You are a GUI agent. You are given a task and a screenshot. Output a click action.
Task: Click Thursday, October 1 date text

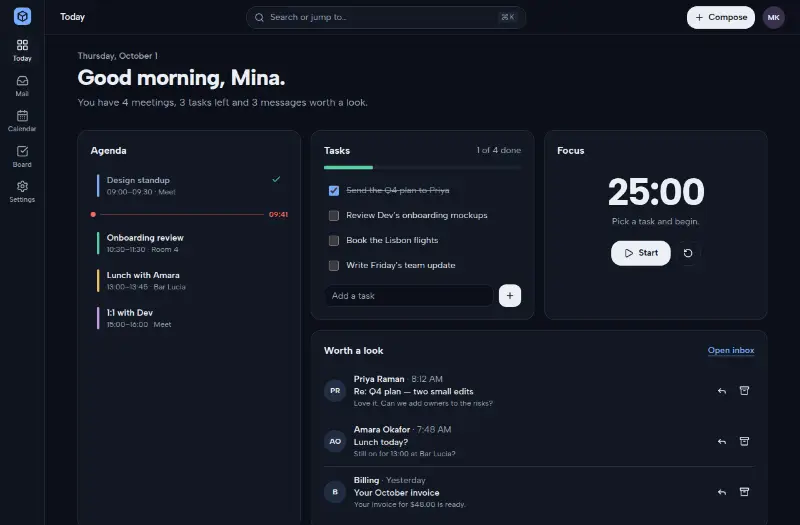tap(117, 56)
